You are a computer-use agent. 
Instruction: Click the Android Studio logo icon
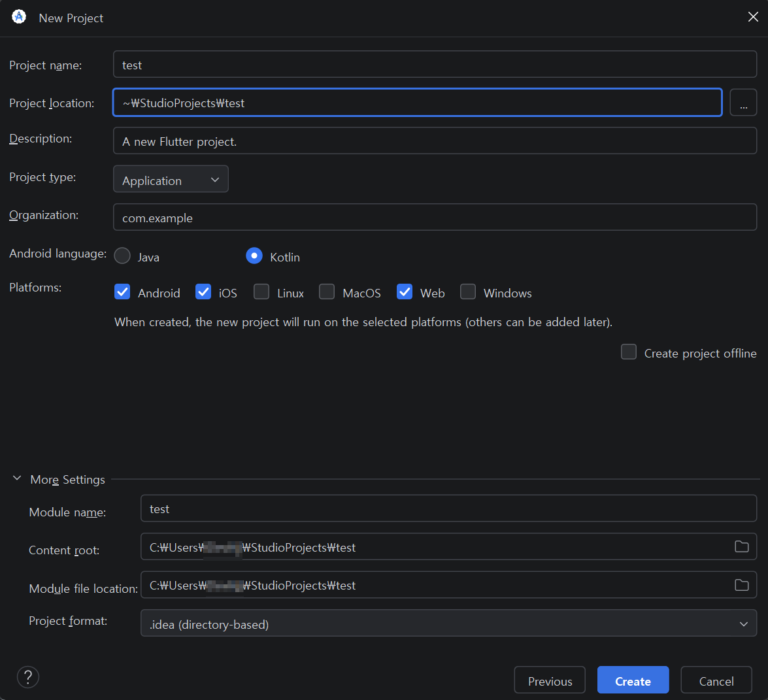18,17
